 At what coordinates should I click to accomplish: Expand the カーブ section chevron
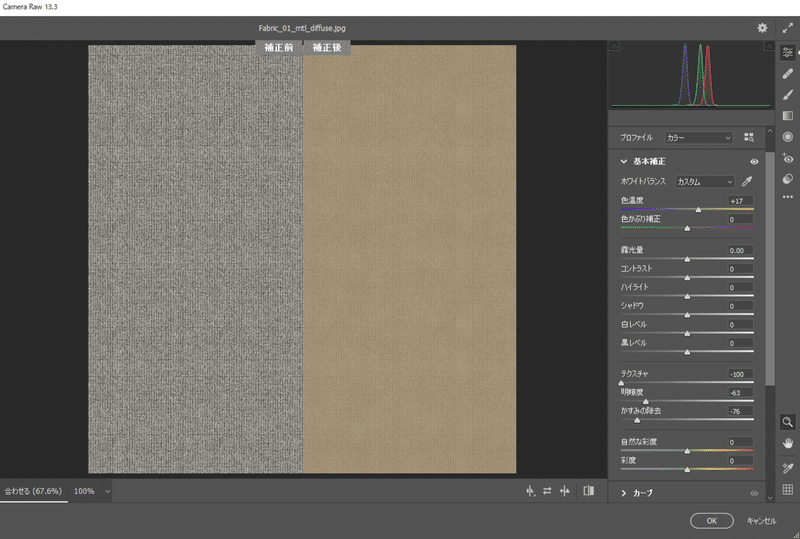(623, 493)
